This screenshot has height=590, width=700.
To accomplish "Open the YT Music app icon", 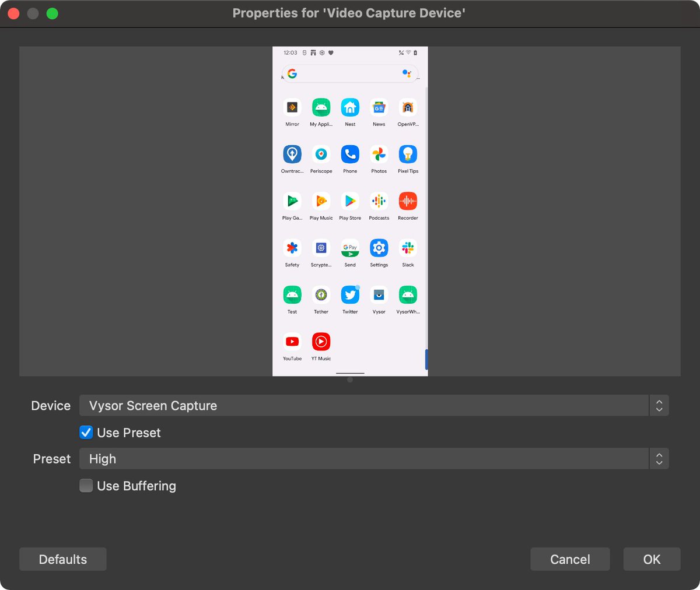I will [x=321, y=342].
